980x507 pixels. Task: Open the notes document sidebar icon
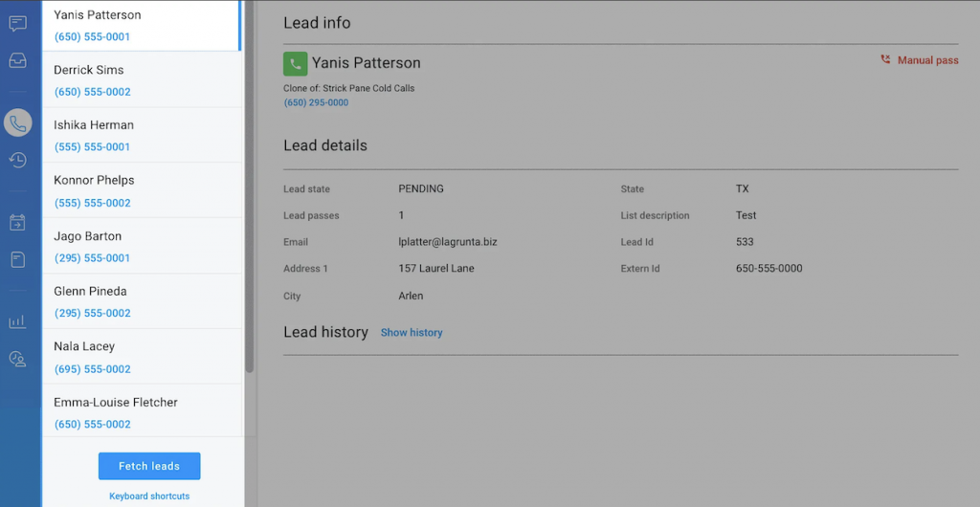17,259
